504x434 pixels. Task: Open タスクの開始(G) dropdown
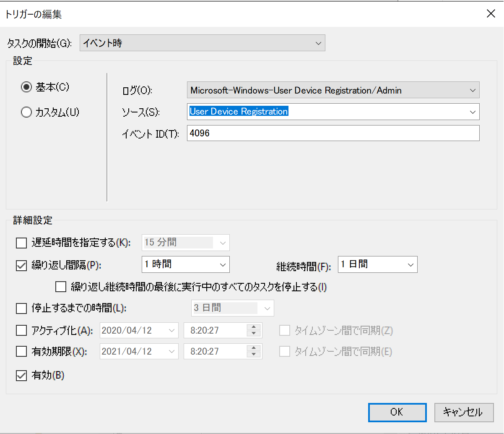click(203, 43)
